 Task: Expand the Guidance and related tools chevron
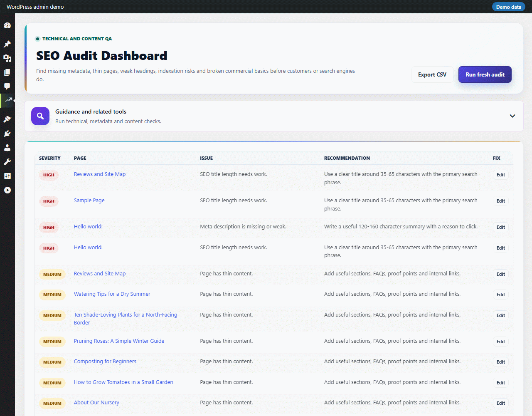(x=512, y=116)
